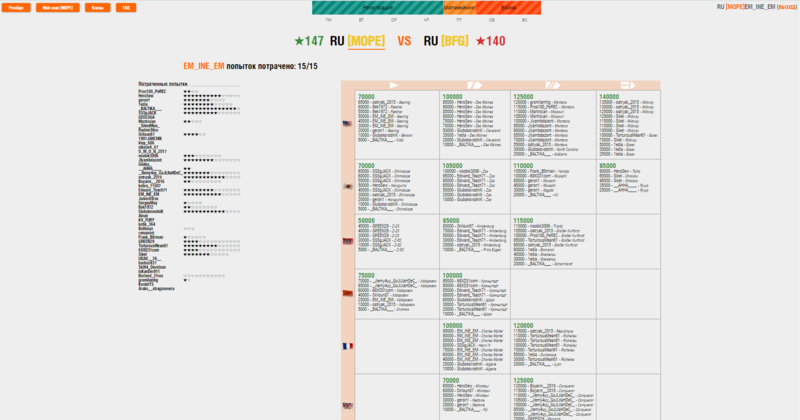The width and height of the screenshot is (800, 420).
Task: Open the FAQ page
Action: [x=126, y=7]
